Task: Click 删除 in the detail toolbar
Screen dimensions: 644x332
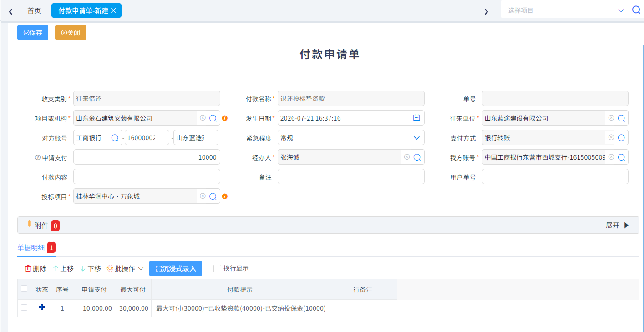Action: point(35,268)
